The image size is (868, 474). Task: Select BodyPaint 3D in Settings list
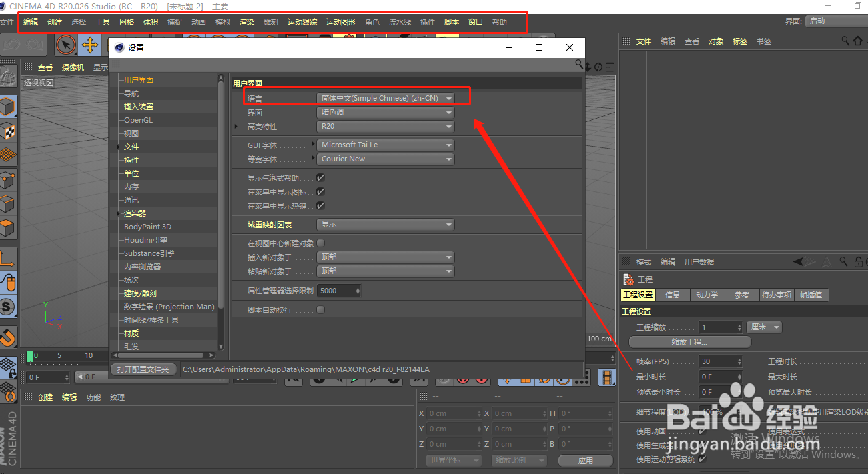point(147,227)
